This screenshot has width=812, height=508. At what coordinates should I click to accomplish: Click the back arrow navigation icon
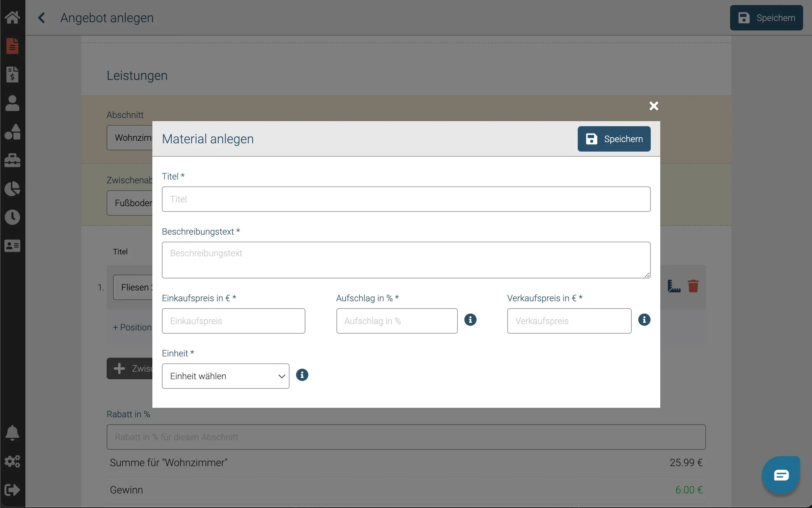coord(42,17)
